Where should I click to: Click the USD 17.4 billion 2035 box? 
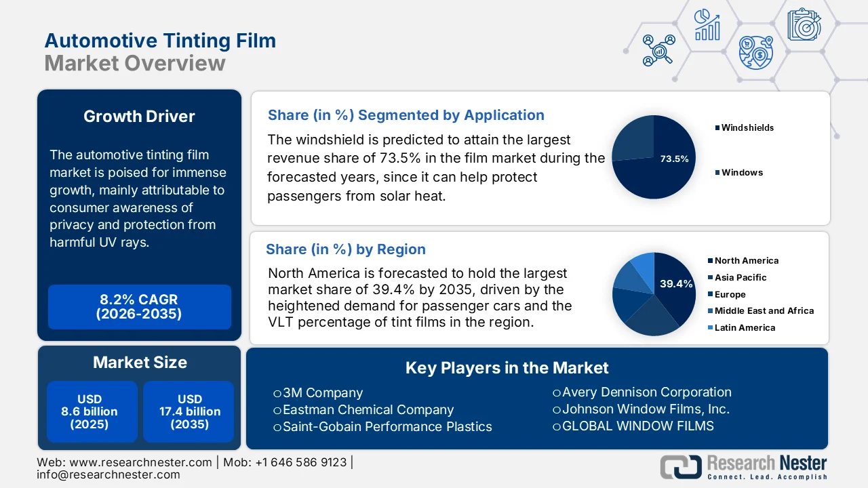point(189,411)
